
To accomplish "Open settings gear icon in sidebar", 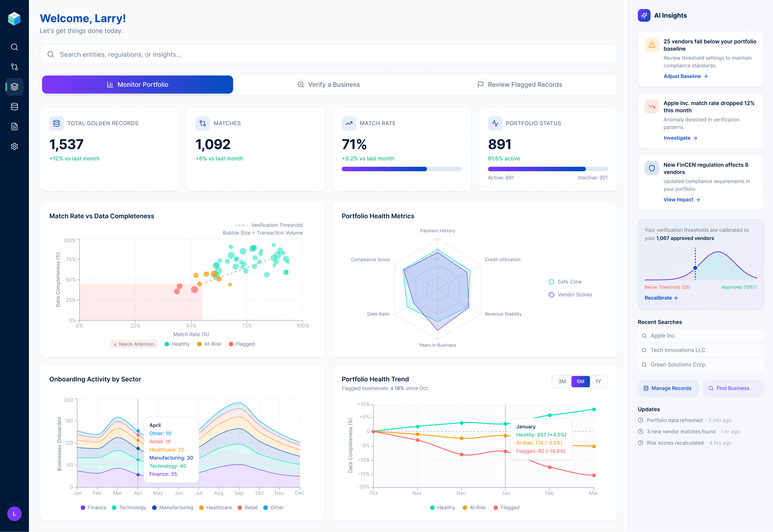I will (14, 146).
